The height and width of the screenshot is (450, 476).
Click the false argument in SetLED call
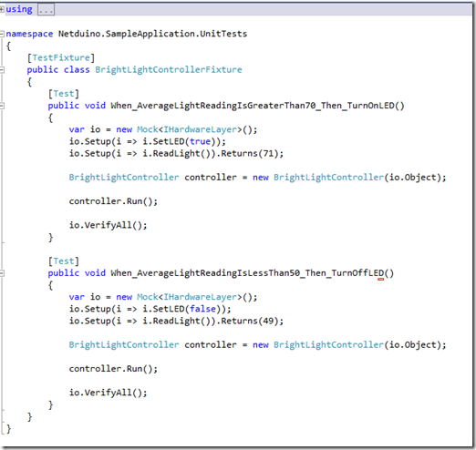point(202,309)
